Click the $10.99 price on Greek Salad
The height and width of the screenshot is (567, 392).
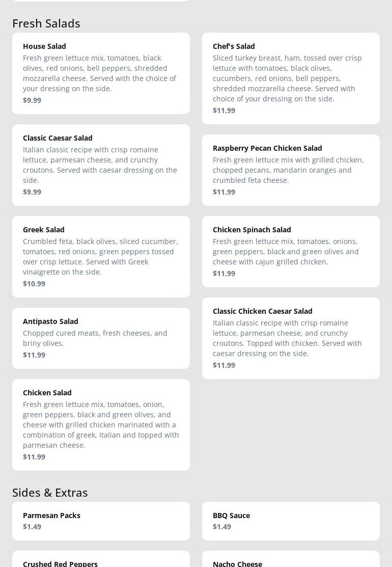click(34, 283)
